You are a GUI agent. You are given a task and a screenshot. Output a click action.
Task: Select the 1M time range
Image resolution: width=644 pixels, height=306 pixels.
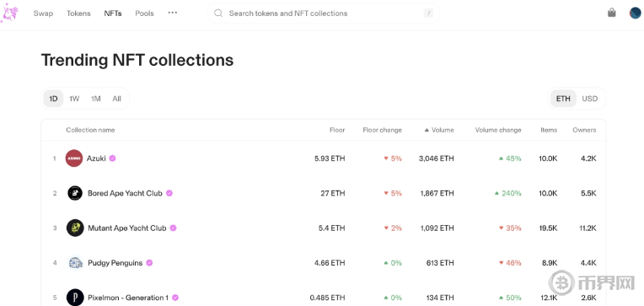pyautogui.click(x=96, y=99)
